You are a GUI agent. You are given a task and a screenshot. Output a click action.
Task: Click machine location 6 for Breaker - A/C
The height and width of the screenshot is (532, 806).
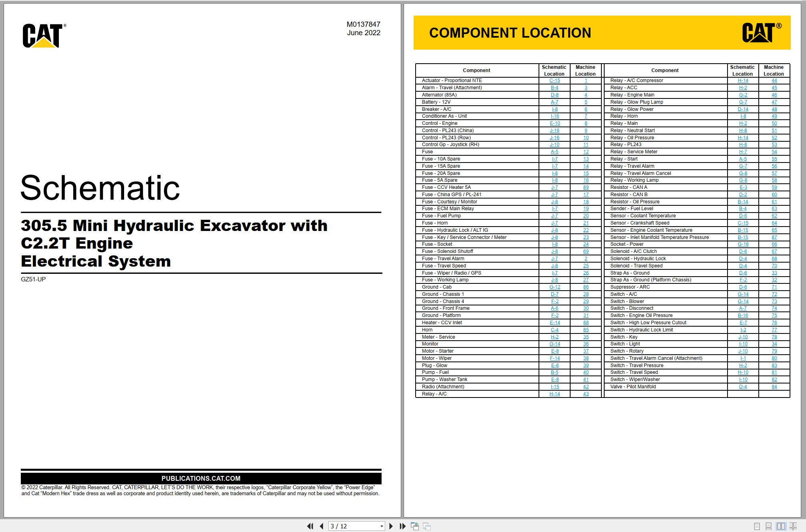[586, 109]
